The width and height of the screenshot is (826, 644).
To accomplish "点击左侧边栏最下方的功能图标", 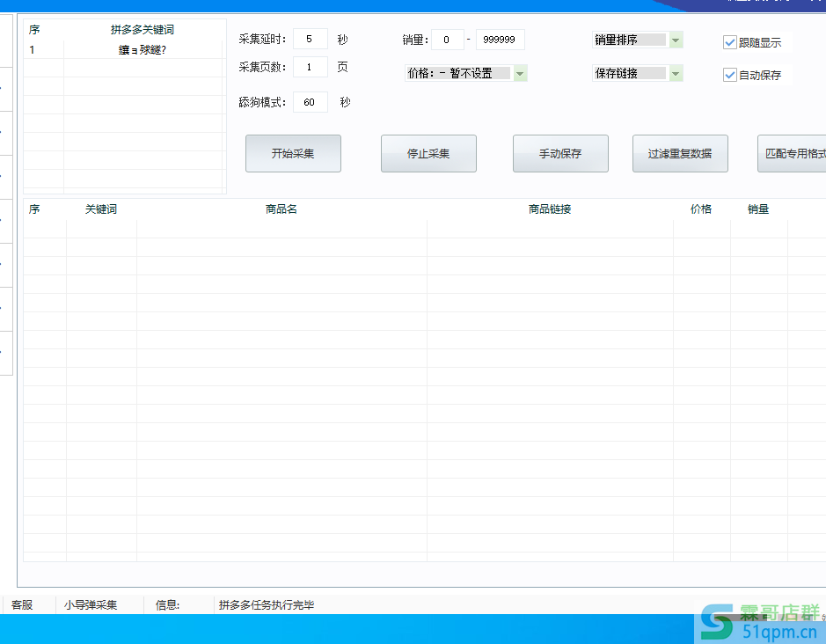I will pos(5,352).
